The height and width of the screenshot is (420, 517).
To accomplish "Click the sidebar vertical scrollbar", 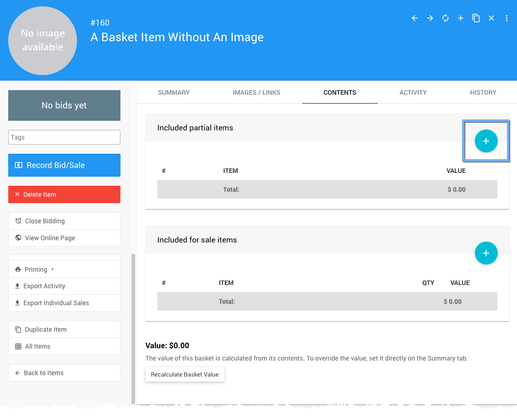I will 133,320.
